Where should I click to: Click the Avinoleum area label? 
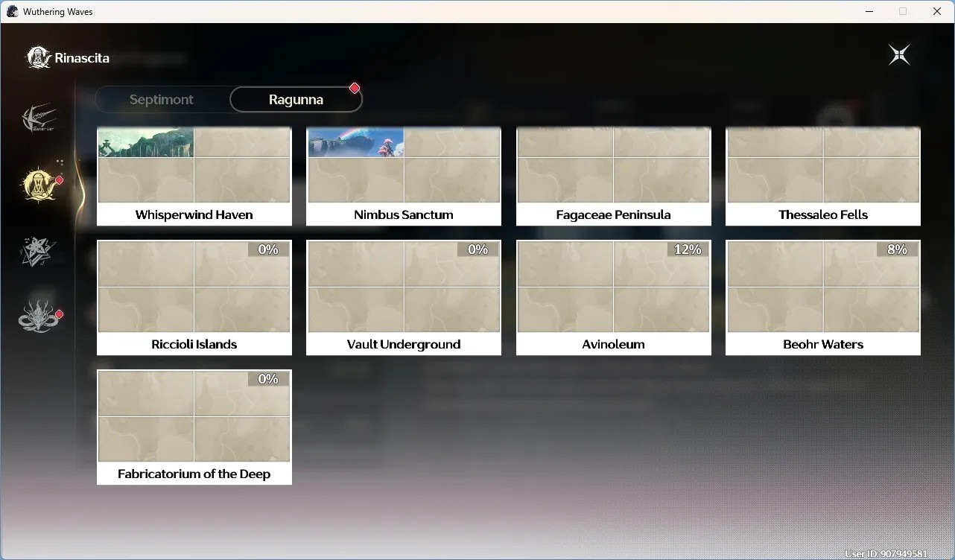[x=614, y=344]
